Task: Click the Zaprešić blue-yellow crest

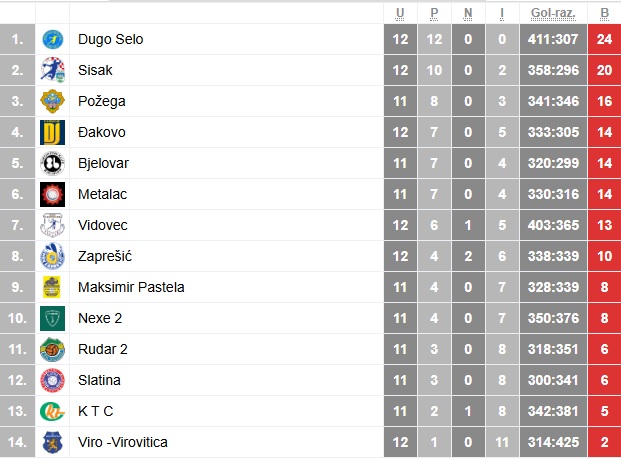Action: point(53,256)
